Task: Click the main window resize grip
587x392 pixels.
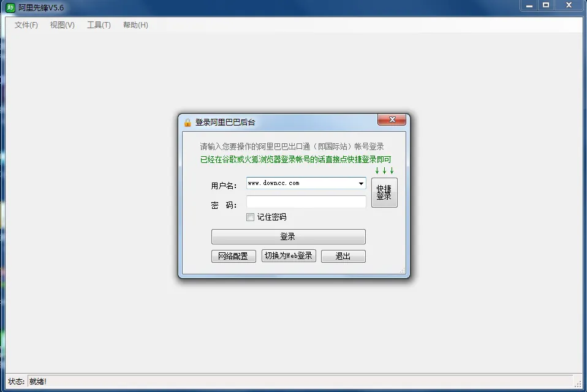Action: click(578, 383)
